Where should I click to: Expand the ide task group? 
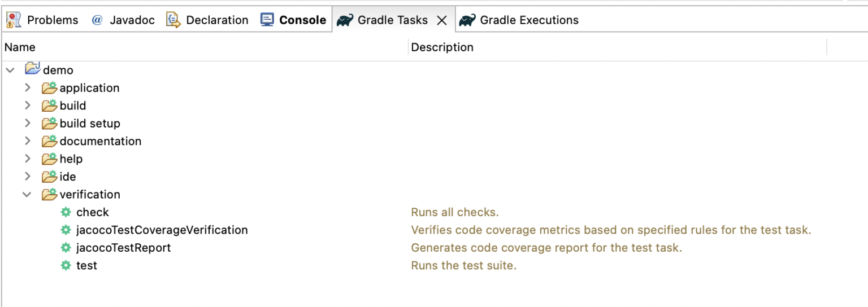coord(27,177)
